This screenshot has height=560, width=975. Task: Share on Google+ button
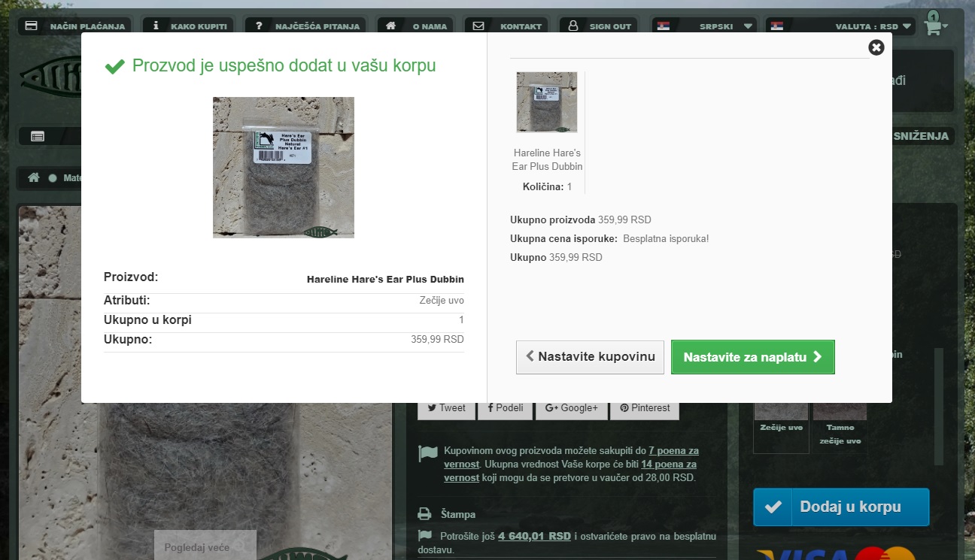pyautogui.click(x=572, y=408)
